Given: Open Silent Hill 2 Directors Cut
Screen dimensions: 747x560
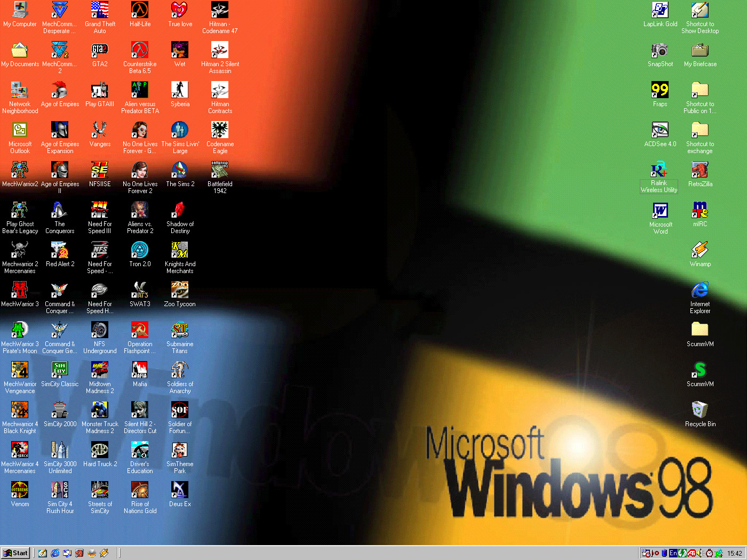Looking at the screenshot, I should pos(140,418).
